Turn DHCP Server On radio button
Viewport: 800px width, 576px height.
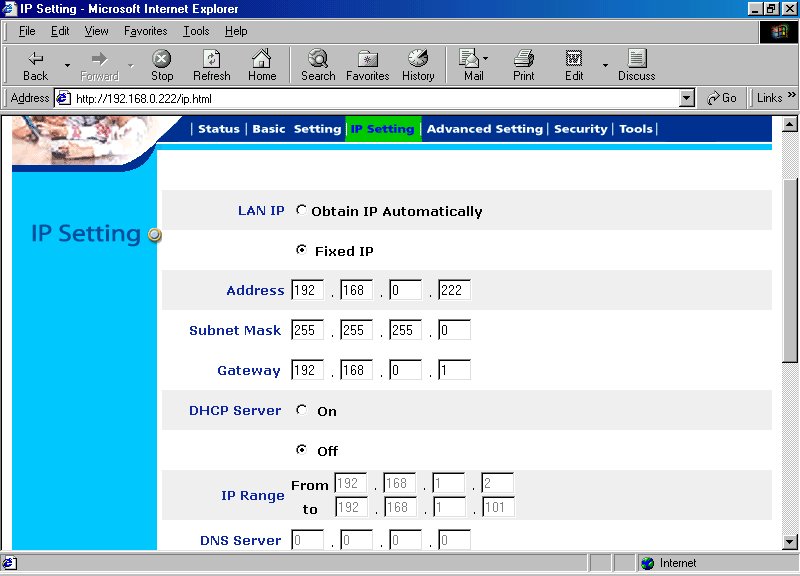(302, 410)
